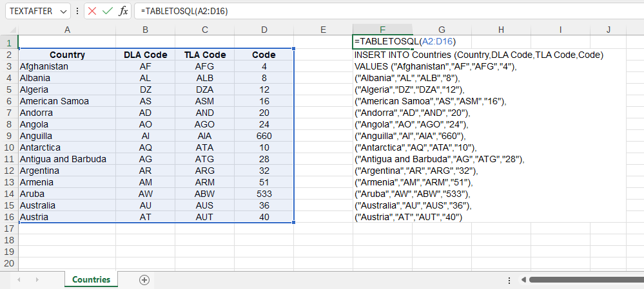Screen dimensions: 644x289
Task: Click the DLA Code header cell
Action: (x=146, y=55)
